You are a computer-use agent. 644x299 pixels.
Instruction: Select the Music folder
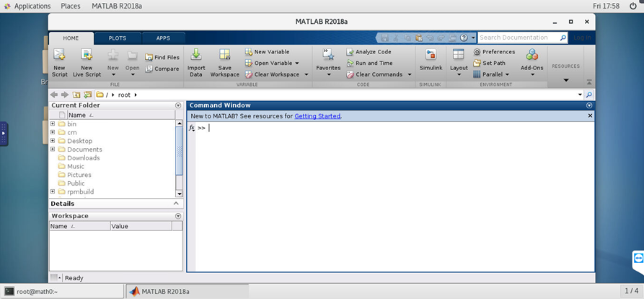76,166
